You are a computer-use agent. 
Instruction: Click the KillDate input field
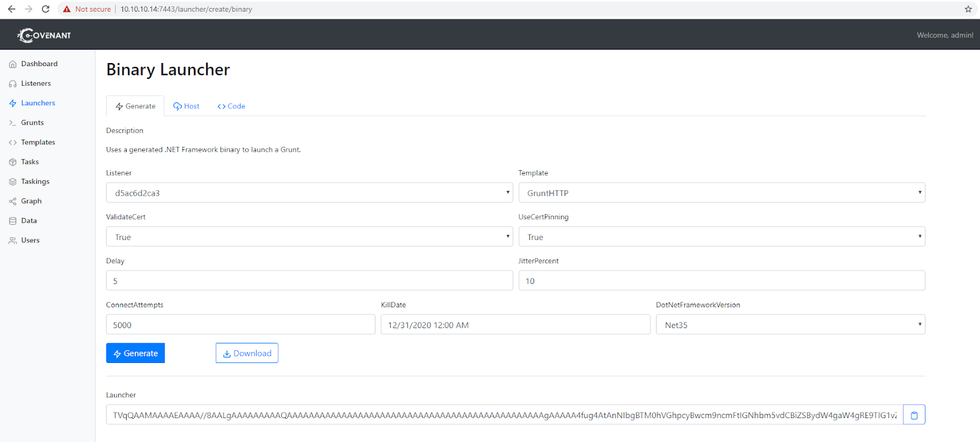pyautogui.click(x=515, y=324)
